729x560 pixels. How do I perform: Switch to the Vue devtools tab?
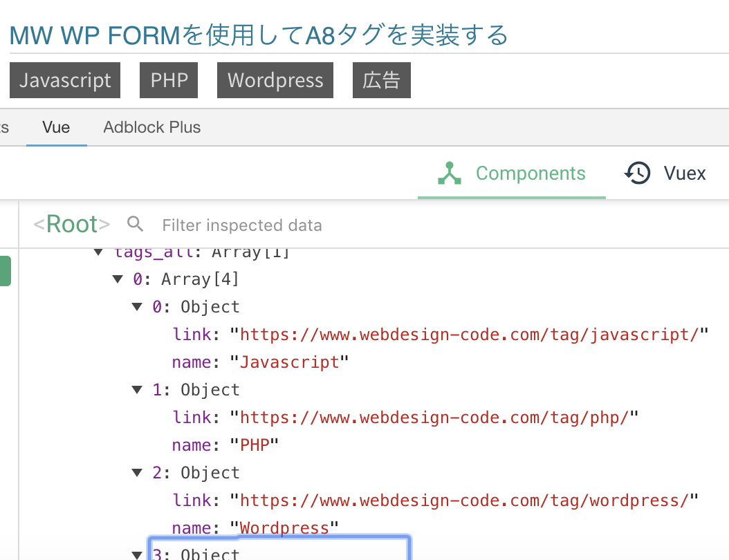(56, 127)
